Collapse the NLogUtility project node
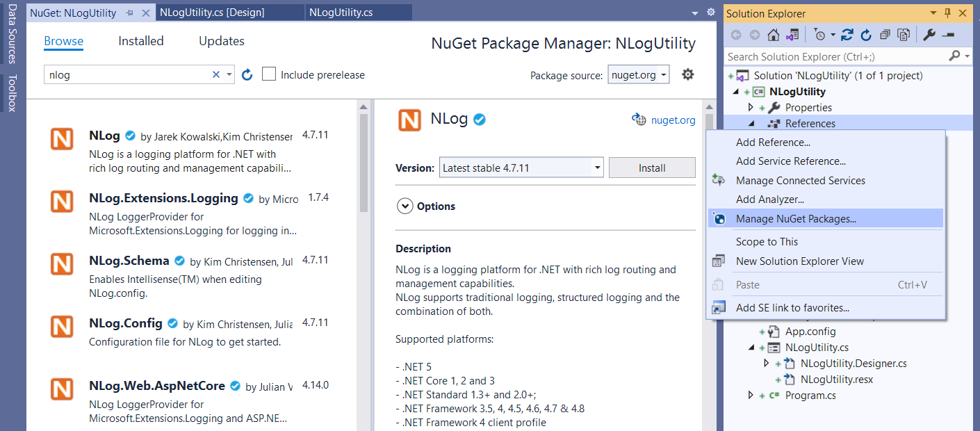980x431 pixels. pyautogui.click(x=736, y=91)
